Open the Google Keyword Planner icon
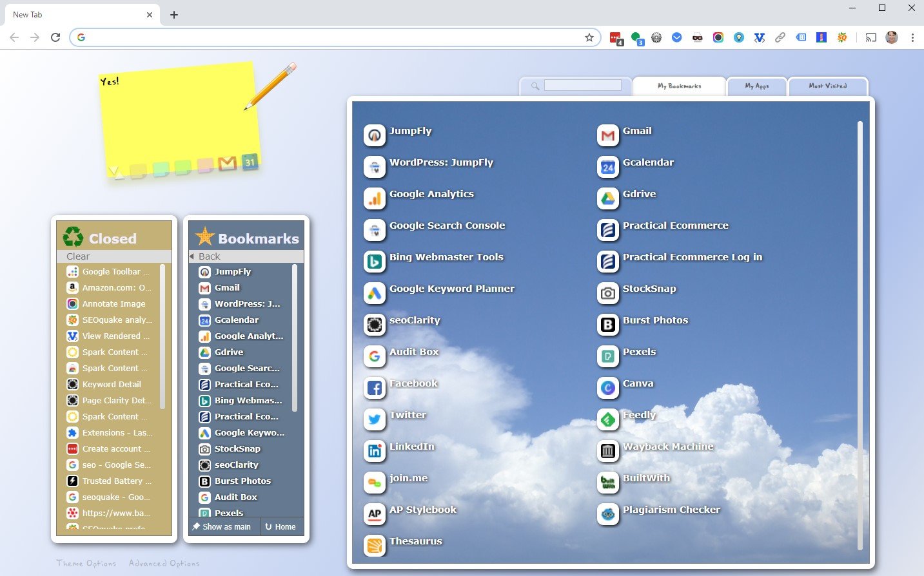Image resolution: width=924 pixels, height=576 pixels. (375, 293)
